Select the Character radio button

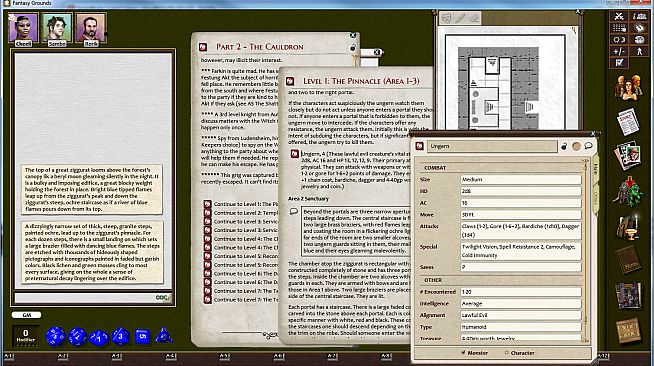click(507, 353)
